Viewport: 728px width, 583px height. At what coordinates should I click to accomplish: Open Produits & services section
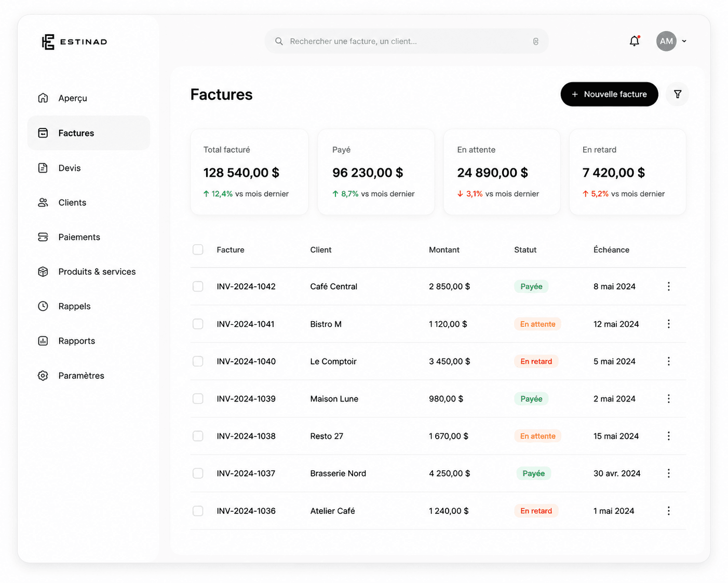click(x=89, y=272)
